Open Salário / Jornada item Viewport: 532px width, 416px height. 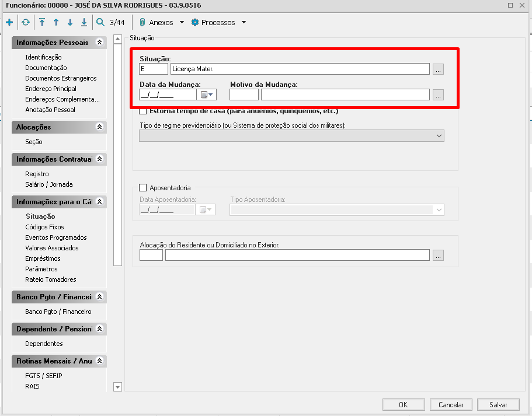click(49, 184)
